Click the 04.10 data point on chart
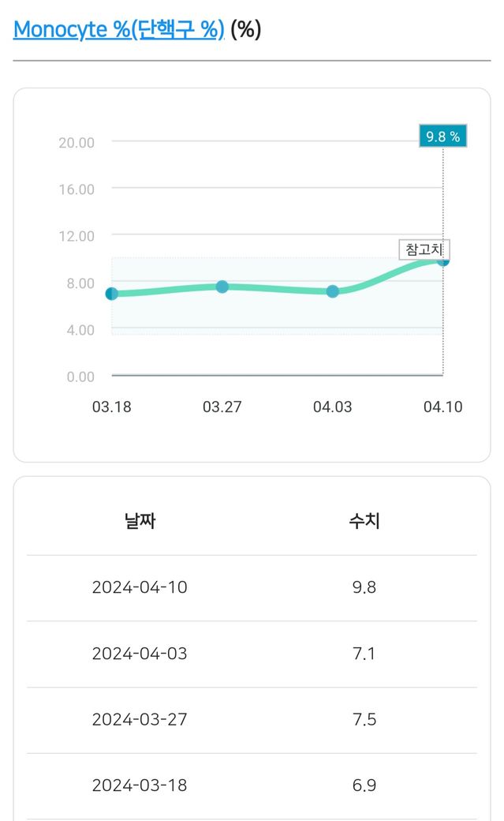Image resolution: width=504 pixels, height=821 pixels. 443,260
